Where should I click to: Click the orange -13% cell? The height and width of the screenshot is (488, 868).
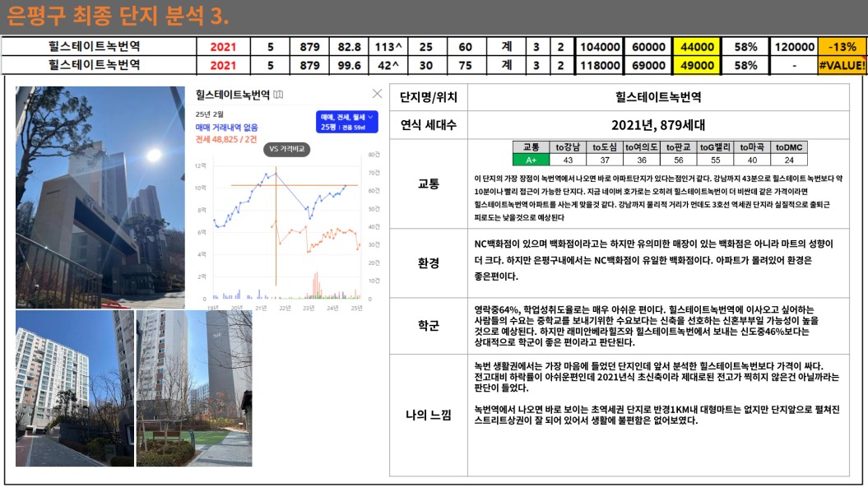pyautogui.click(x=842, y=47)
